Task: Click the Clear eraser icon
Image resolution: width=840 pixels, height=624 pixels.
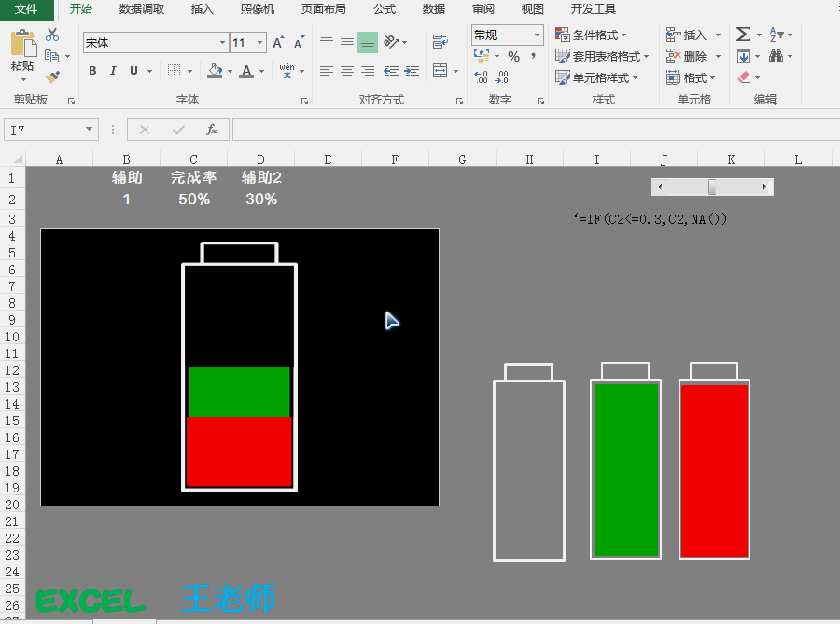Action: pos(744,77)
